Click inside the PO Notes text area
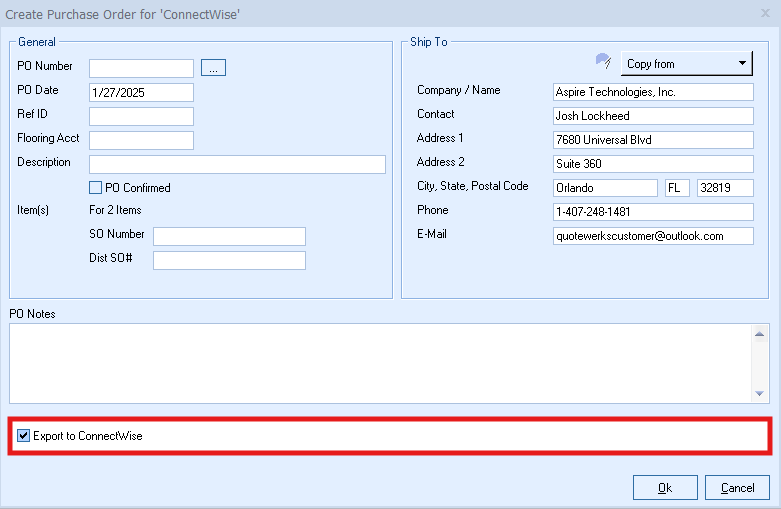 pyautogui.click(x=380, y=364)
